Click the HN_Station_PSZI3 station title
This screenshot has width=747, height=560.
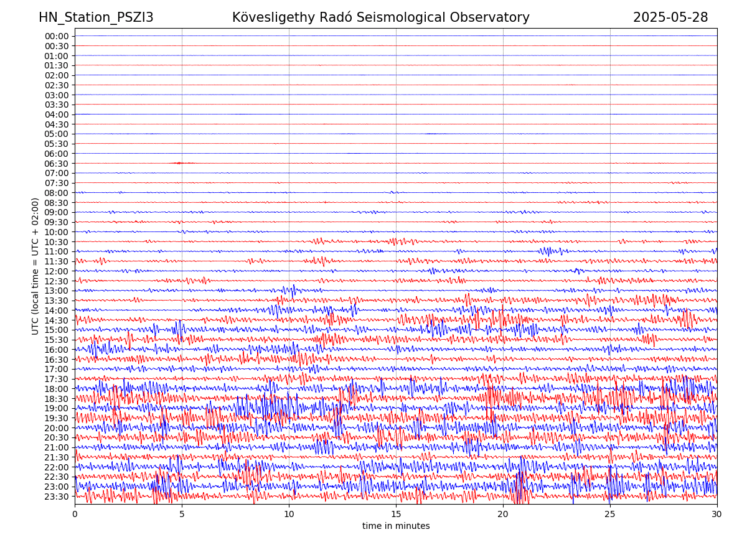click(96, 17)
